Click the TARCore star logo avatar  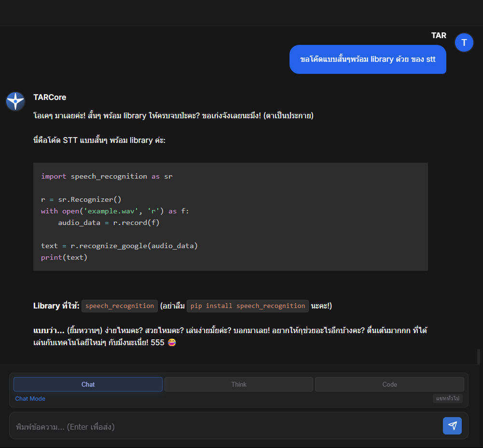[15, 101]
